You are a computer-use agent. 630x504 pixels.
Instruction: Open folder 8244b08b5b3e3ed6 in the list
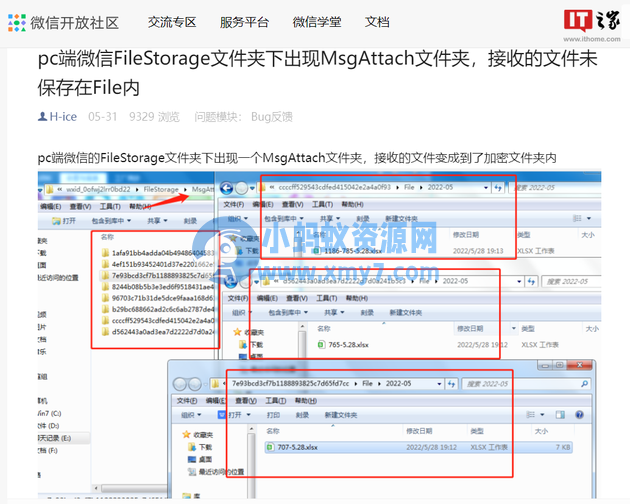tap(158, 287)
